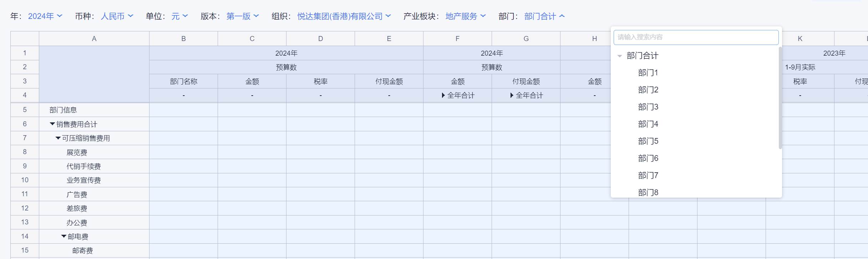Open the 产业板块 地产服务 dropdown

coord(466,16)
